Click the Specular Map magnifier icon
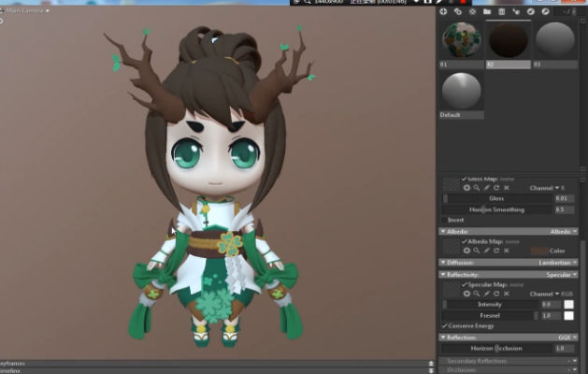Image resolution: width=588 pixels, height=374 pixels. pos(476,294)
